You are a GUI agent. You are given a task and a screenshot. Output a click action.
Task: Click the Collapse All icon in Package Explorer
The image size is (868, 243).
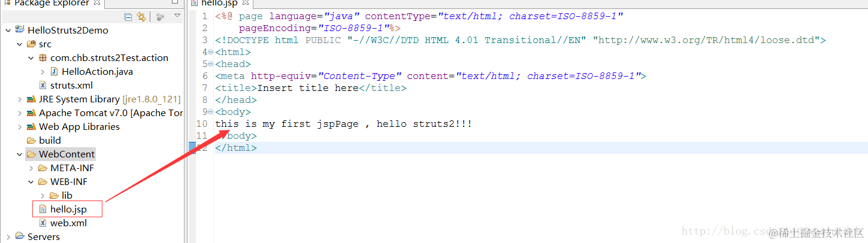click(x=128, y=17)
